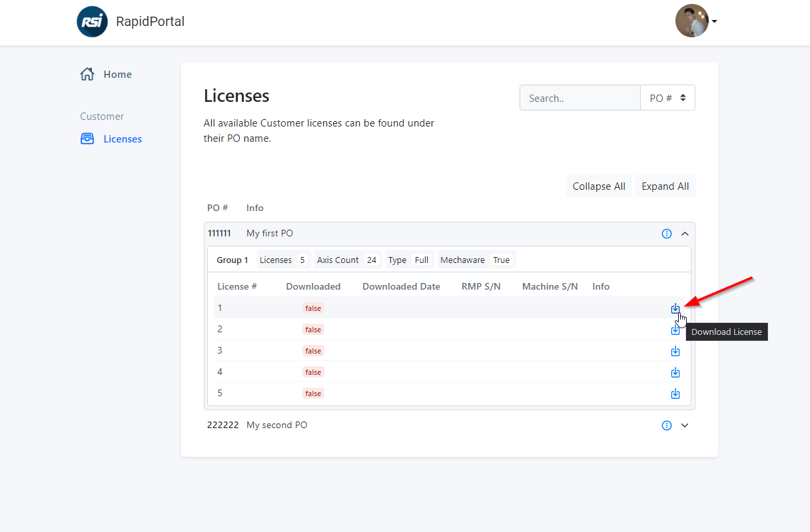Click the RMP S/N column header
Image resolution: width=810 pixels, height=532 pixels.
click(481, 287)
